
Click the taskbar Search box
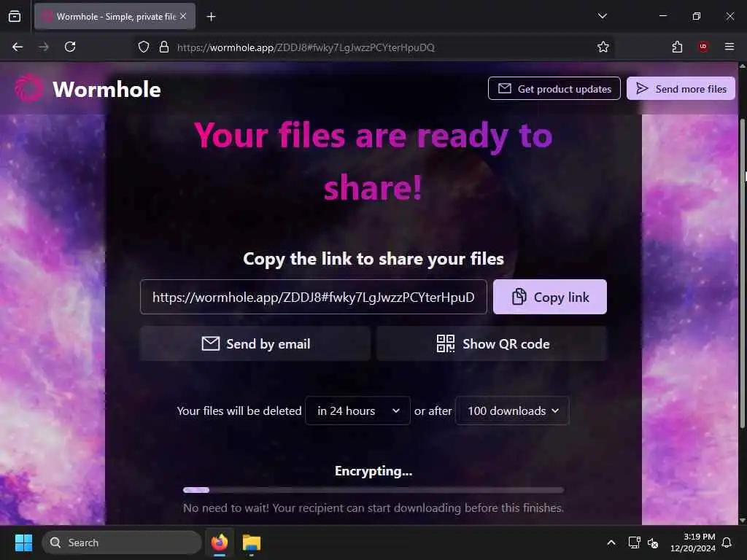(x=122, y=542)
